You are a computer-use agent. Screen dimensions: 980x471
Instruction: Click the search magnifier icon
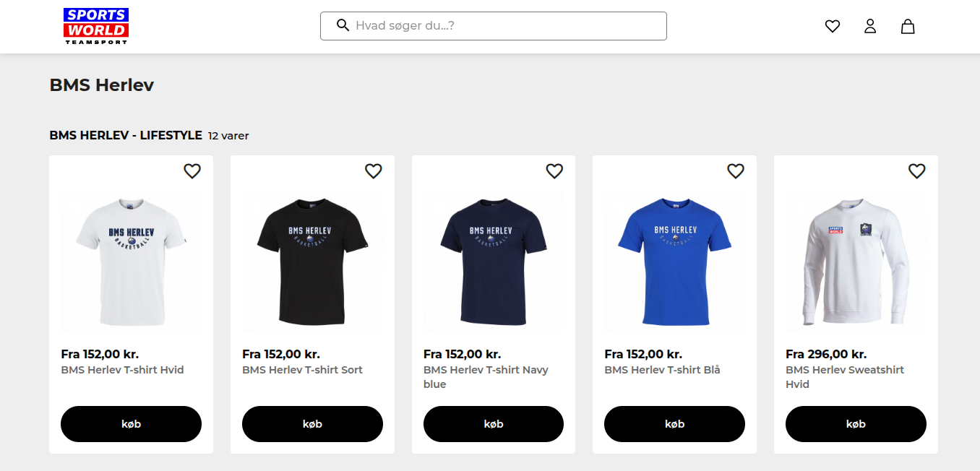(x=343, y=25)
